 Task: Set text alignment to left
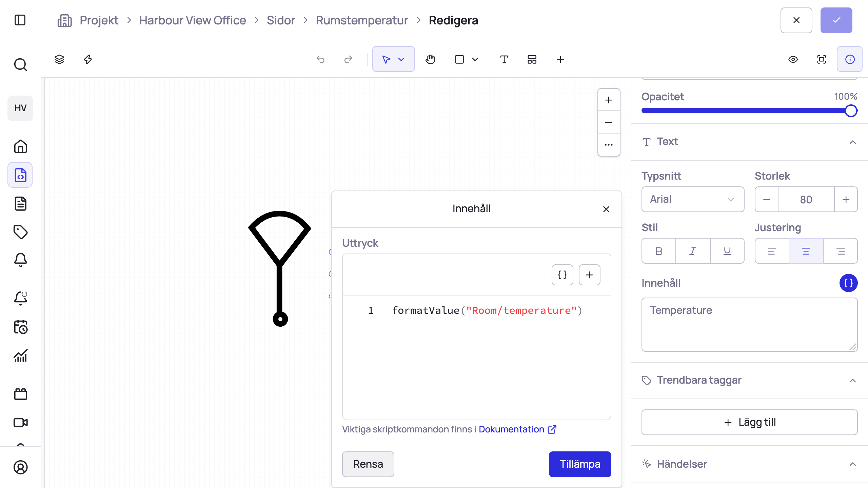[772, 251]
